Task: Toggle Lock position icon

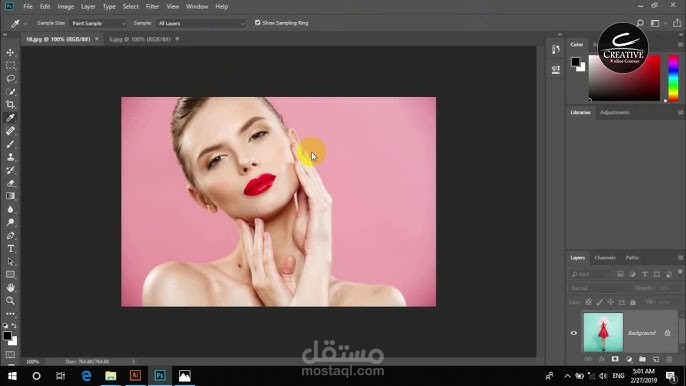Action: coord(610,302)
